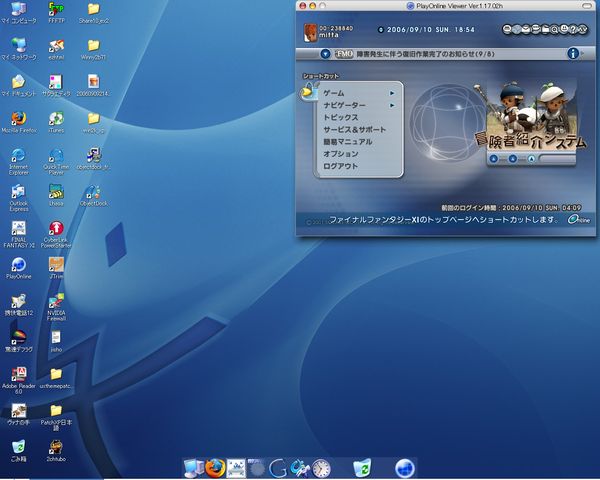
Task: Open Outlook Express desktop shortcut
Action: pos(18,198)
